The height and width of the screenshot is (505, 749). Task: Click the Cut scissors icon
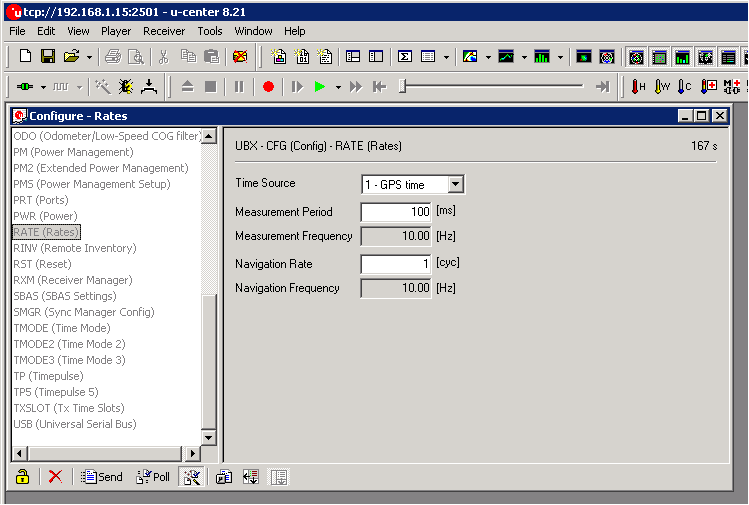(164, 56)
